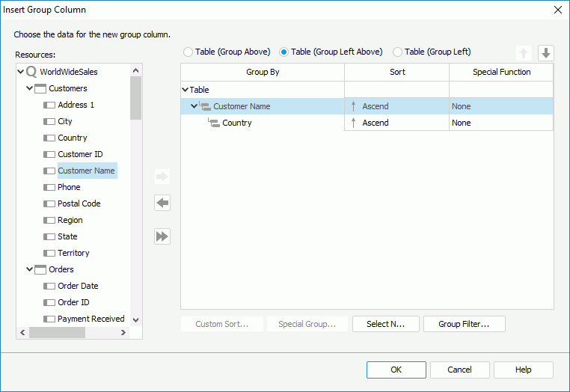The width and height of the screenshot is (570, 392).
Task: Click the resources scroll down arrow
Action: coord(136,320)
